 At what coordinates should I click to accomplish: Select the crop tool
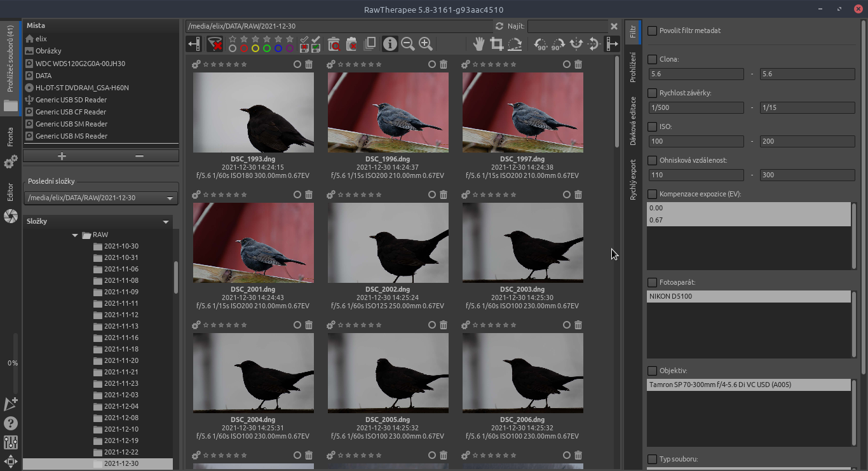497,44
